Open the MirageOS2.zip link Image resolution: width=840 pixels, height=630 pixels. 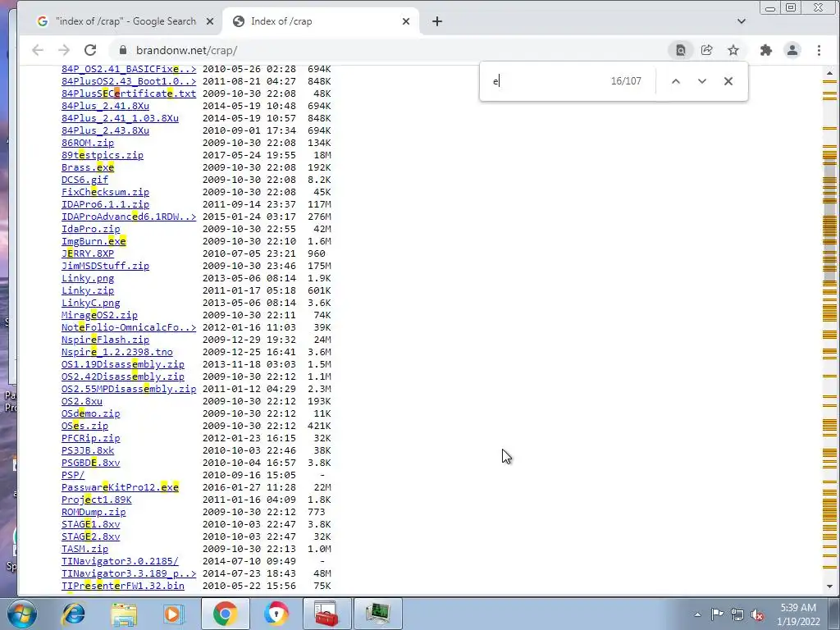click(x=99, y=315)
